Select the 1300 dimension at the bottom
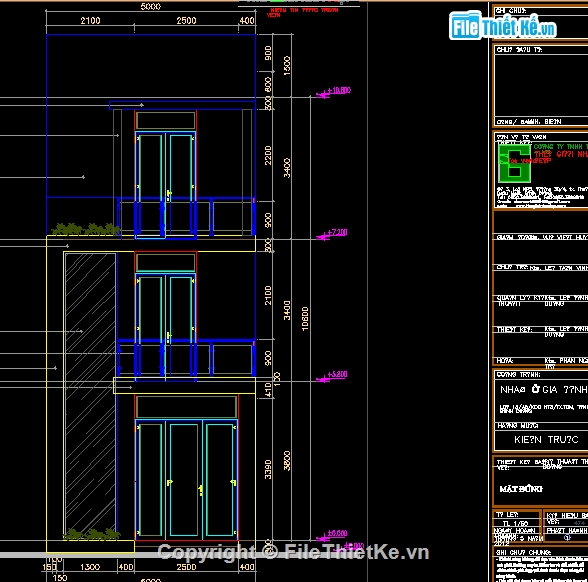 pyautogui.click(x=90, y=567)
